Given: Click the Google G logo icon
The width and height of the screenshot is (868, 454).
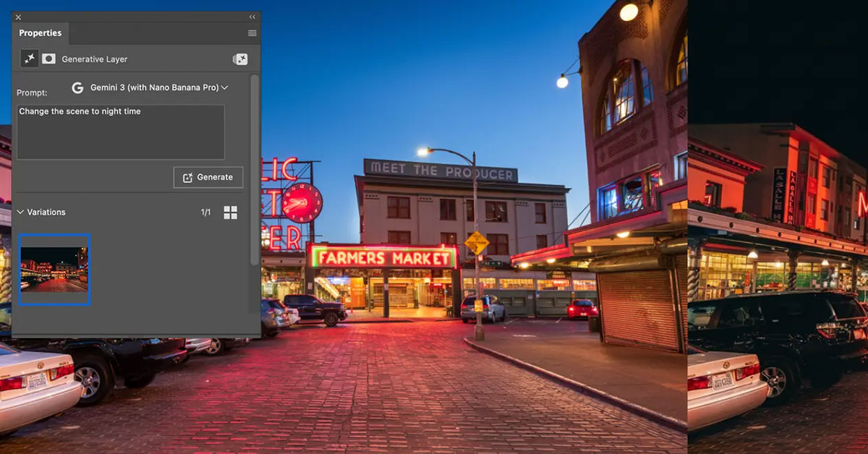Looking at the screenshot, I should pyautogui.click(x=77, y=87).
